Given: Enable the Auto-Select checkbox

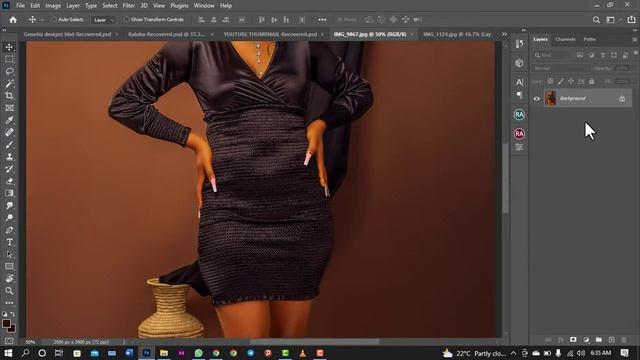Looking at the screenshot, I should coord(53,20).
